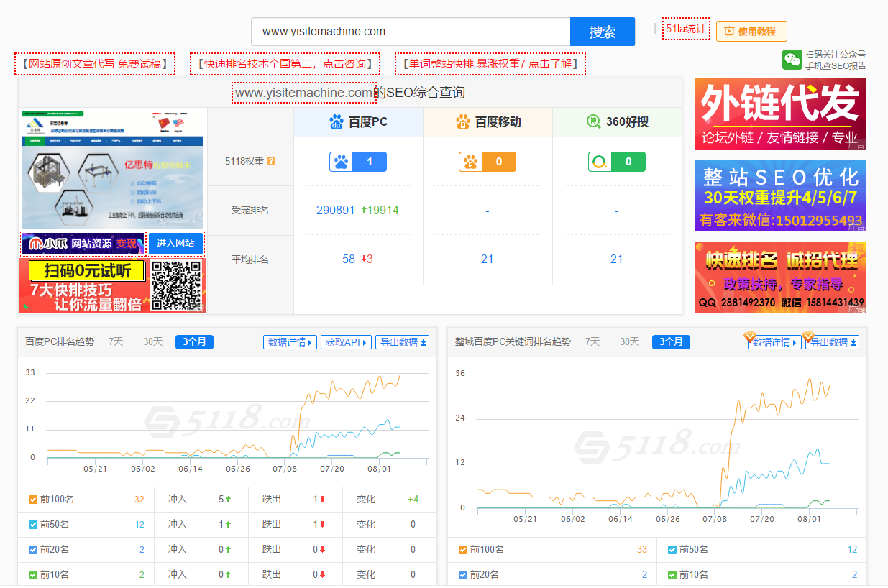
Task: Select 30天 in 百度PC排名趋势 chart
Action: (152, 341)
